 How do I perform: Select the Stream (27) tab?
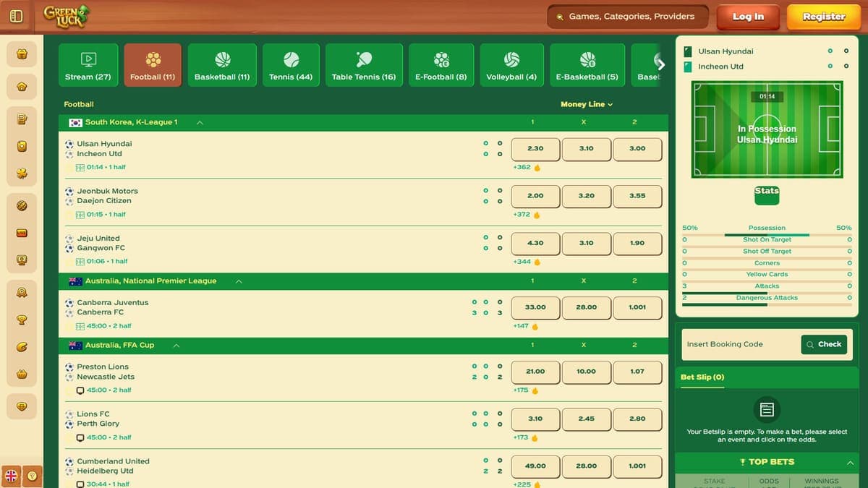point(88,65)
